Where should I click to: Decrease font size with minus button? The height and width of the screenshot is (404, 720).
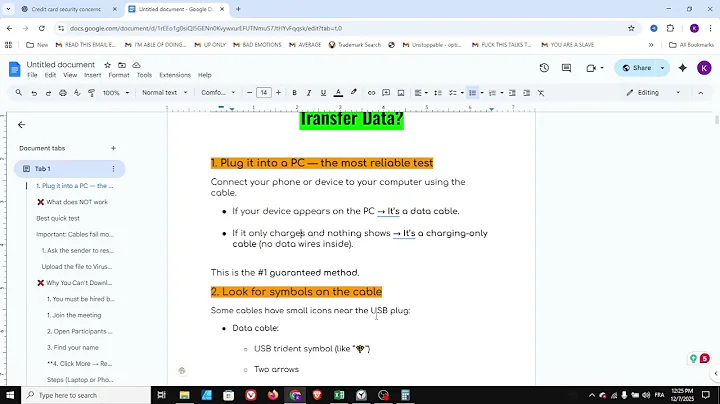click(249, 93)
